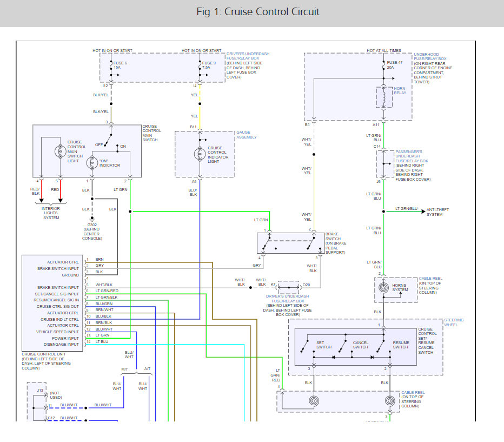Click the RESUME/CANCEL SIG IN pin label
This screenshot has width=504, height=442.
[56, 300]
